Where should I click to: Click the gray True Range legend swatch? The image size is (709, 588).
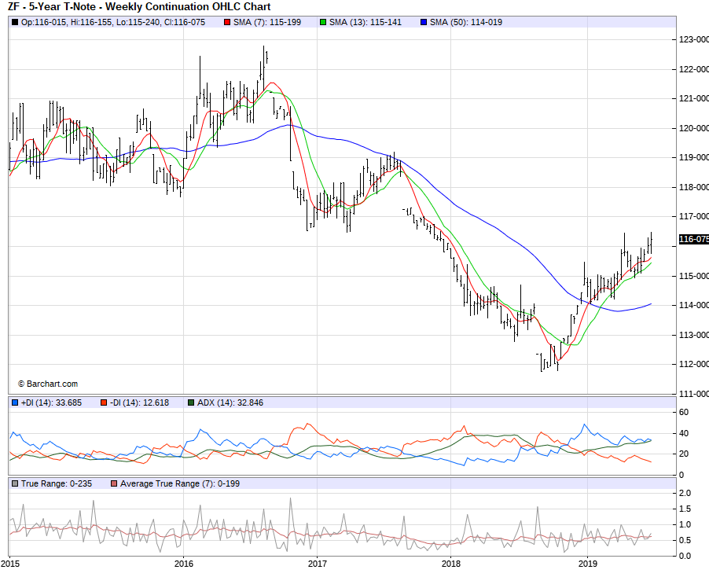click(15, 483)
